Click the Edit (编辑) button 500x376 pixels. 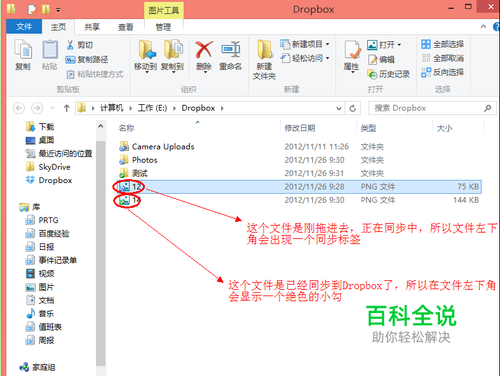[x=381, y=60]
